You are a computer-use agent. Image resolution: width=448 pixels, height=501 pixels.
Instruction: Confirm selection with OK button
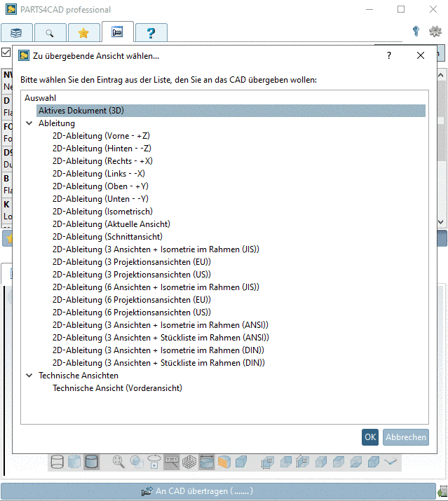pyautogui.click(x=370, y=437)
